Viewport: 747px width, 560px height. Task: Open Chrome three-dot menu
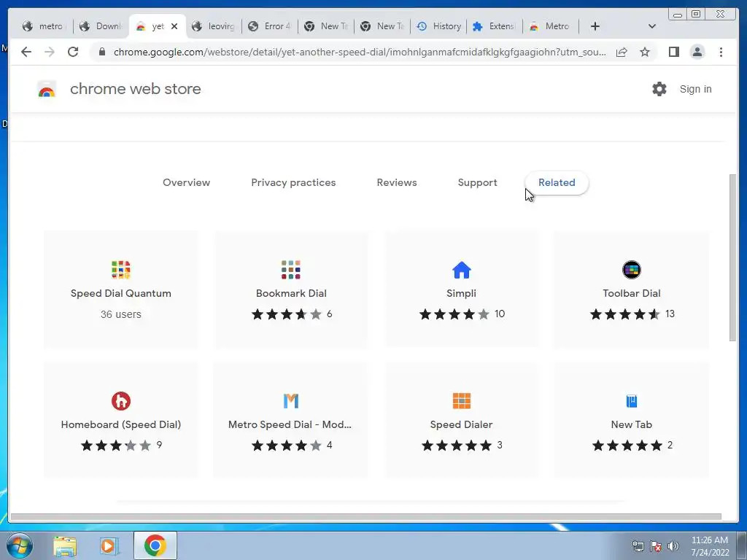tap(721, 52)
